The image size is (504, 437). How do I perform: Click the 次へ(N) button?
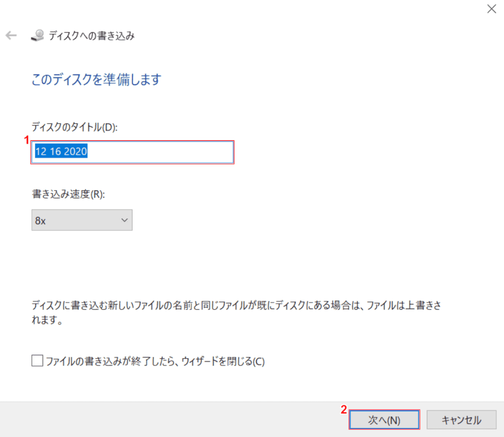click(x=384, y=420)
